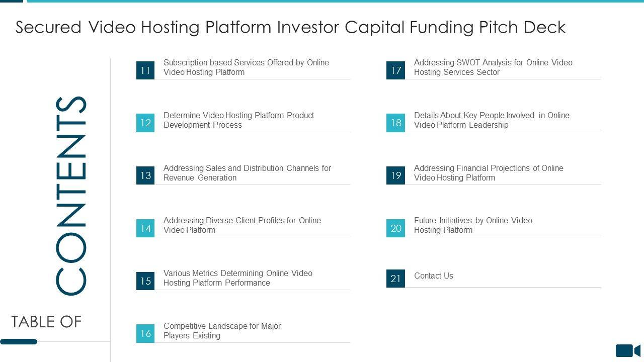Open Addressing SWOT Analysis entry
Viewport: 644px width, 362px height.
[x=493, y=67]
